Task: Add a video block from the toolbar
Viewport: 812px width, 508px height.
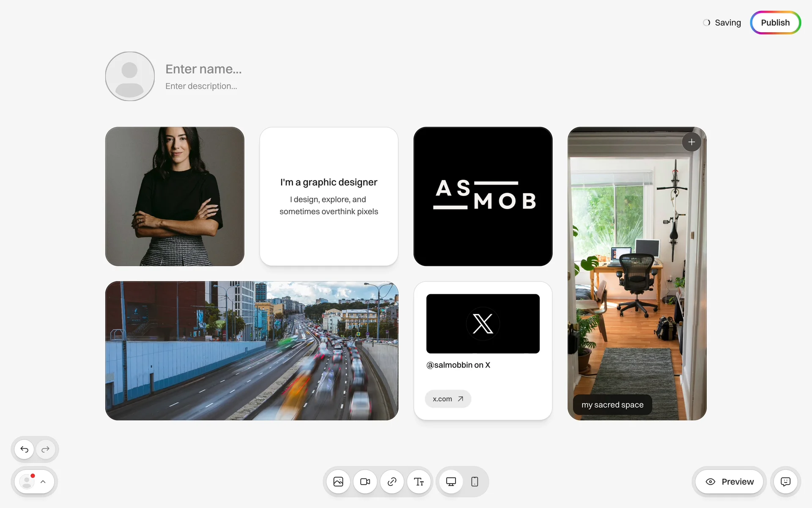Action: (365, 482)
